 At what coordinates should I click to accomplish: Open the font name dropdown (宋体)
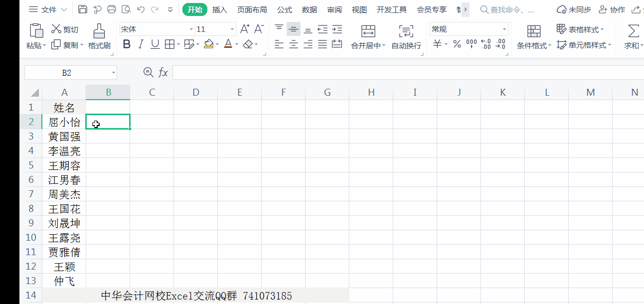point(191,29)
